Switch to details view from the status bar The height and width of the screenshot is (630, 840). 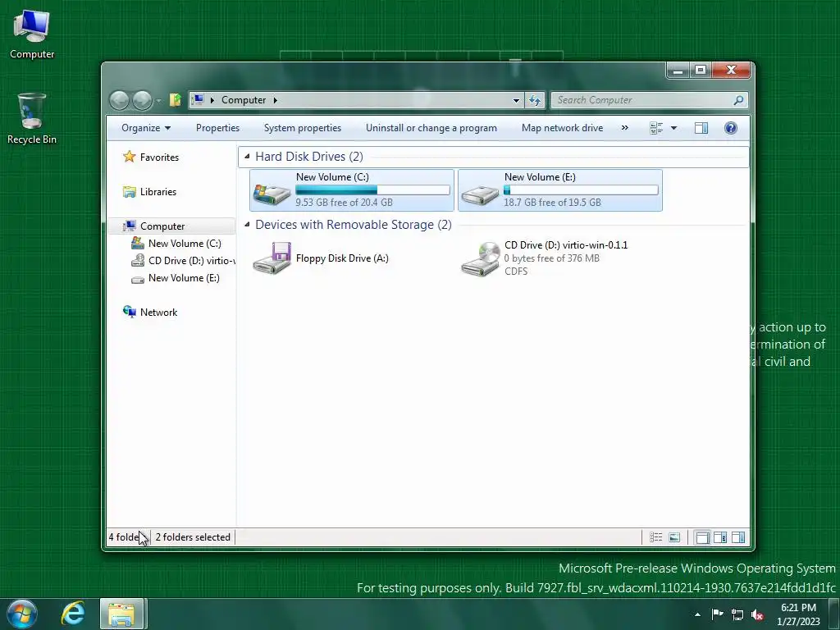point(656,537)
